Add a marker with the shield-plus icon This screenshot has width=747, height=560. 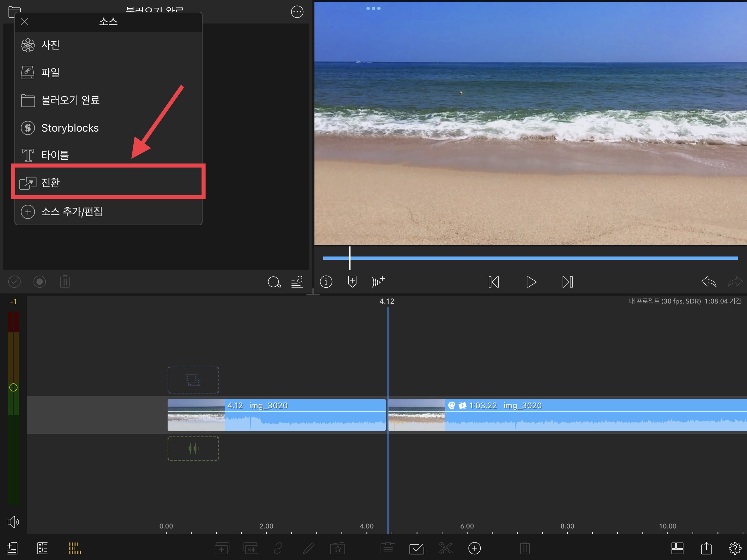tap(352, 282)
